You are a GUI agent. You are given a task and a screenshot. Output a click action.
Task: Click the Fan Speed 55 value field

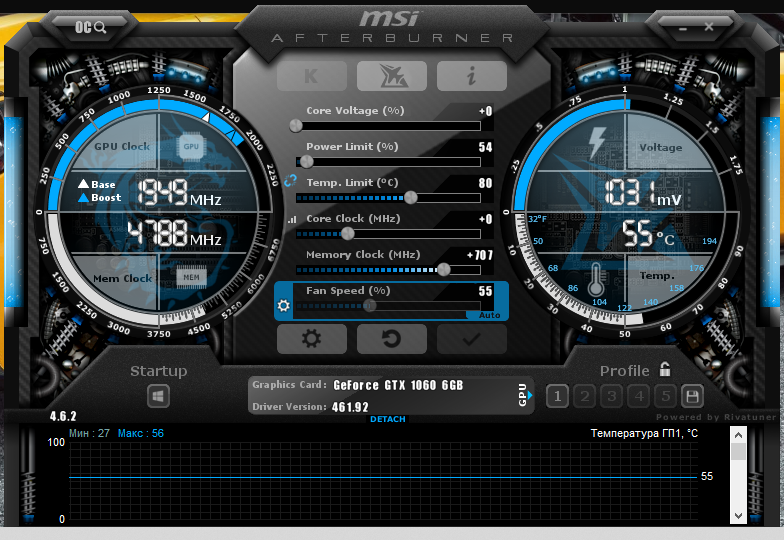pyautogui.click(x=485, y=291)
